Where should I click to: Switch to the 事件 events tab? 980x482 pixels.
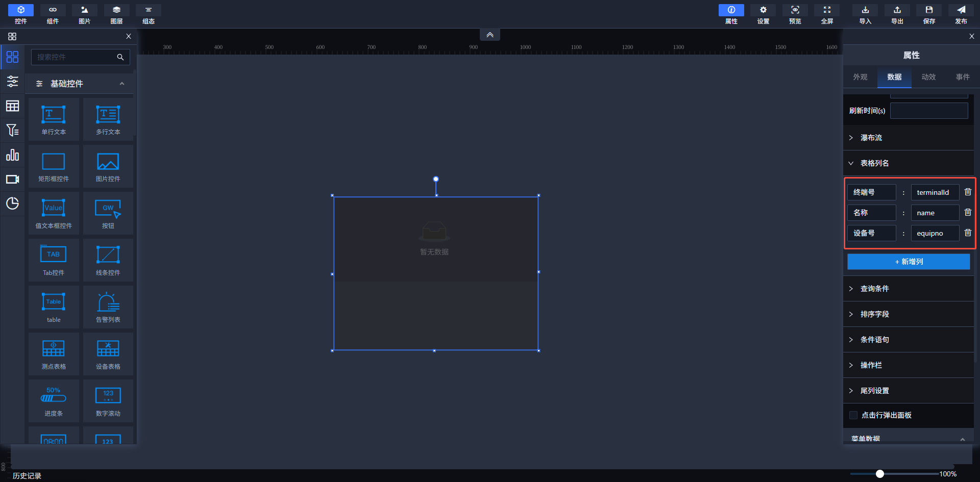pyautogui.click(x=963, y=77)
